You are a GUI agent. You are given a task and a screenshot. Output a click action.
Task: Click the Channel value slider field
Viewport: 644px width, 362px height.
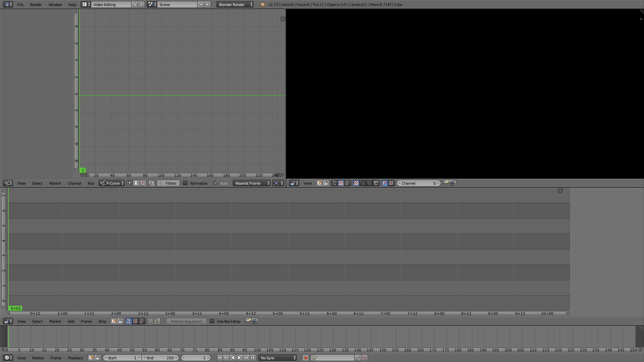(x=418, y=183)
